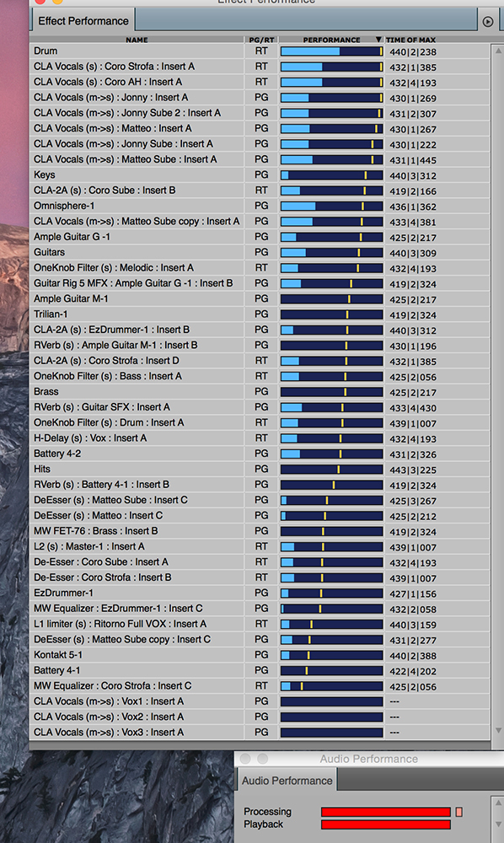The width and height of the screenshot is (504, 843).
Task: Select the Brass row
Action: (46, 391)
